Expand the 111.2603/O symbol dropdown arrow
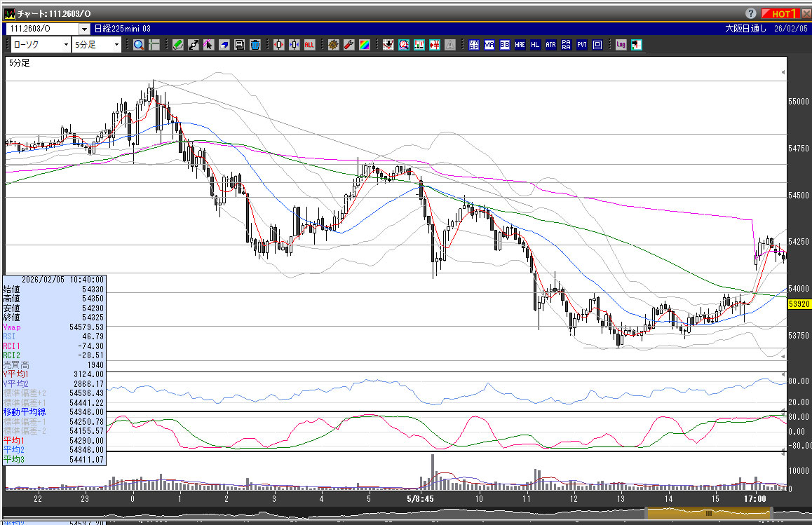Image resolution: width=812 pixels, height=525 pixels. (84, 29)
